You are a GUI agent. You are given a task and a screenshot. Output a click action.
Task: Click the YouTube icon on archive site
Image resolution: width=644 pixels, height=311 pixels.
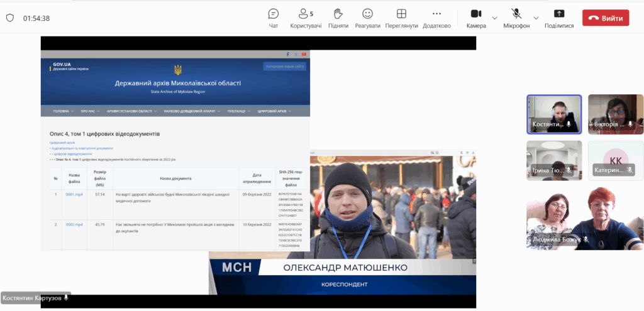point(304,54)
